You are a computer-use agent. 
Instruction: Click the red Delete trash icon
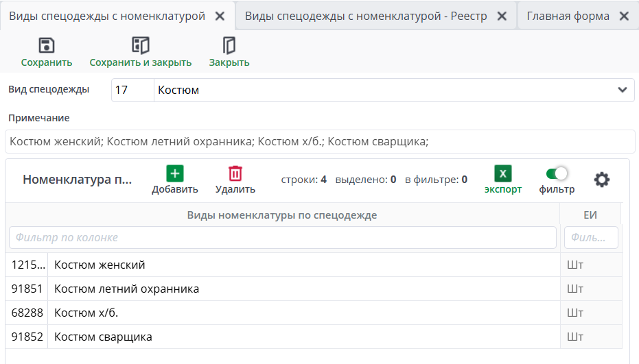point(235,174)
